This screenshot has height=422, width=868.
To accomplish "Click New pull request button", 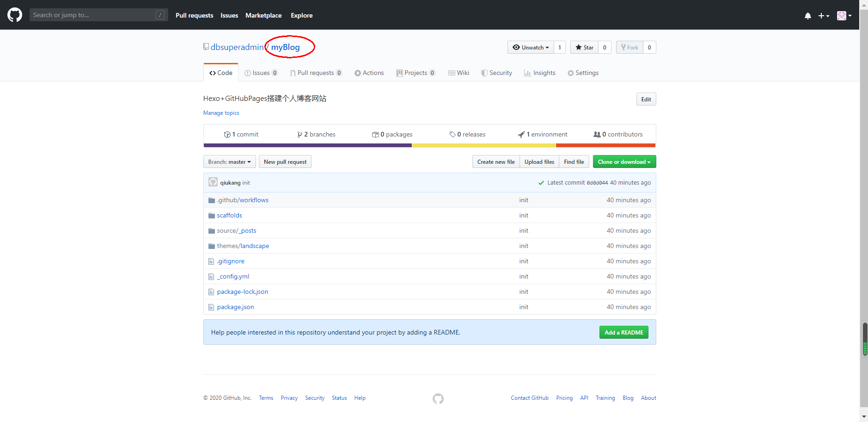I will click(x=285, y=161).
